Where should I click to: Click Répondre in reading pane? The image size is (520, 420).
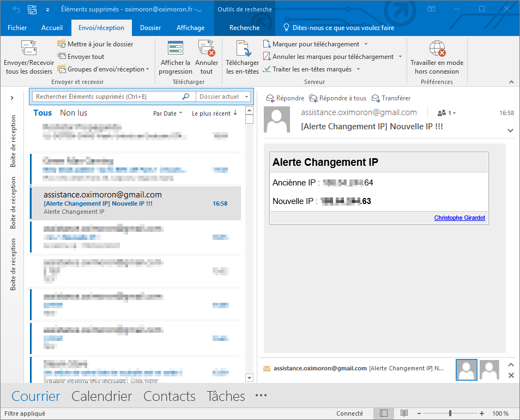285,98
